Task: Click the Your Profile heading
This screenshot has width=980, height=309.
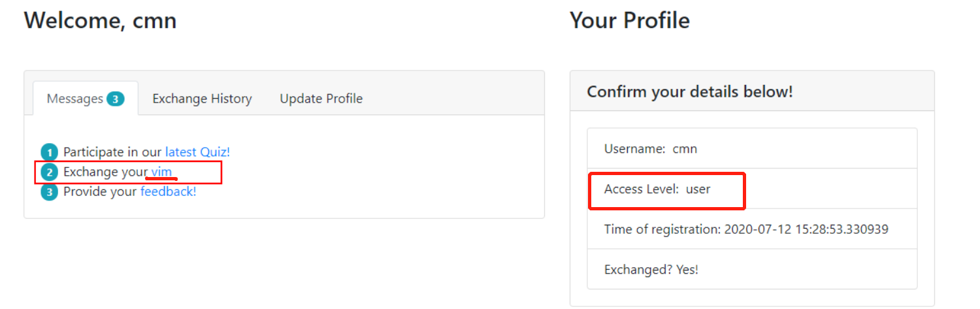Action: coord(629,21)
